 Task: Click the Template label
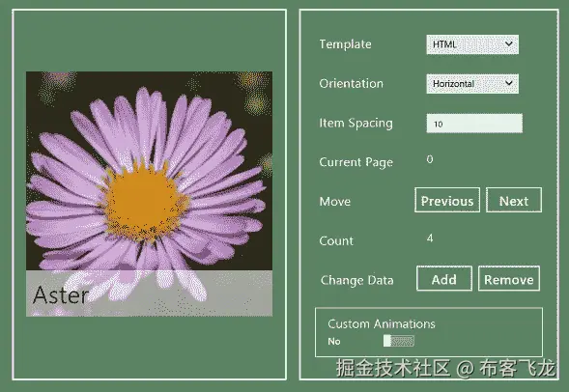point(345,44)
